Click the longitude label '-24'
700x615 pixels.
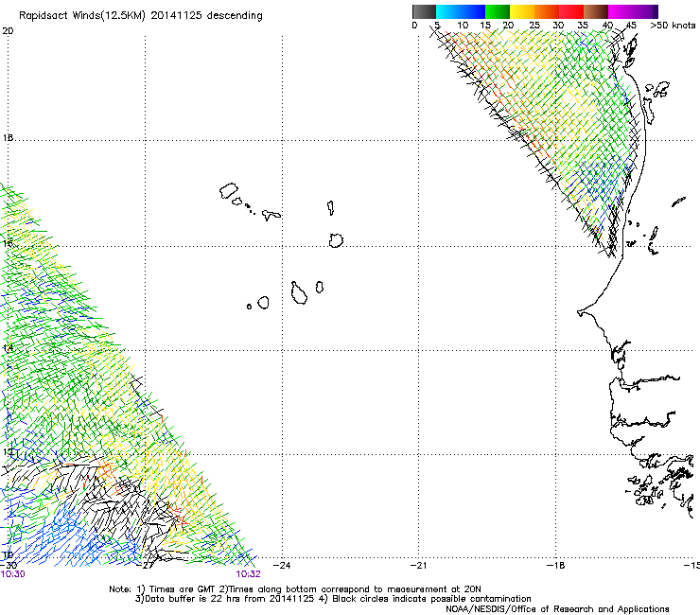coord(282,566)
